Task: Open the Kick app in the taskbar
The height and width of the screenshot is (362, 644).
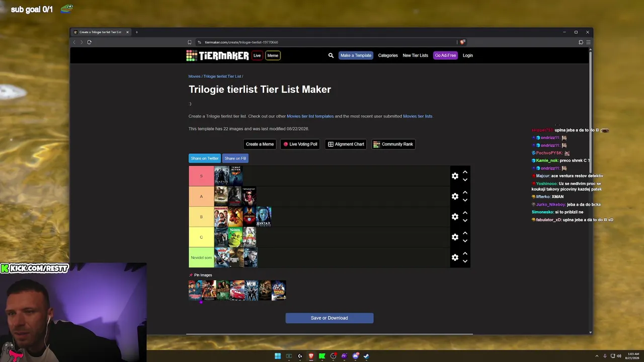Action: [322, 356]
